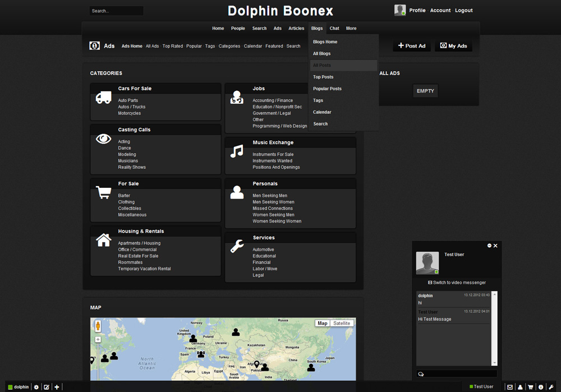This screenshot has width=561, height=392.
Task: Open settings gear in bottom member bar
Action: coord(36,387)
